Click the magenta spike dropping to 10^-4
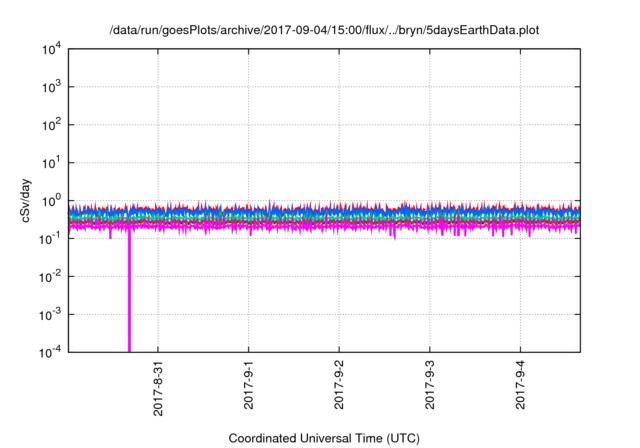640x448 pixels. (129, 292)
